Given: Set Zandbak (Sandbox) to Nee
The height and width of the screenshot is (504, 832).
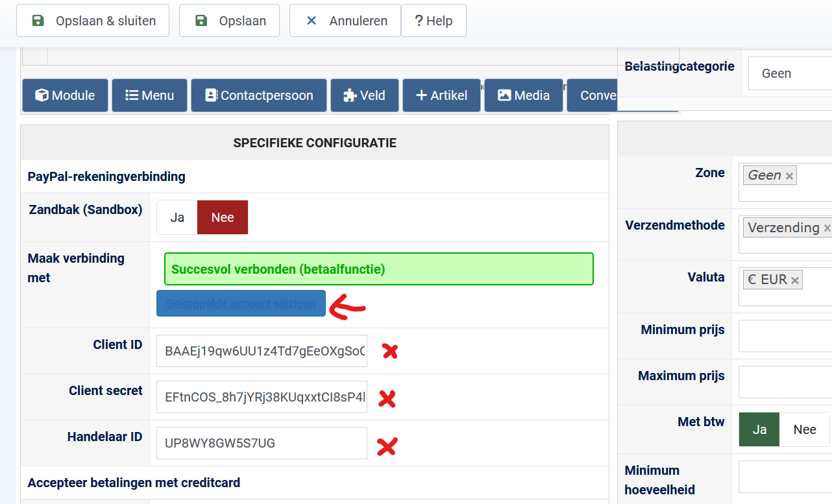Looking at the screenshot, I should pos(223,217).
